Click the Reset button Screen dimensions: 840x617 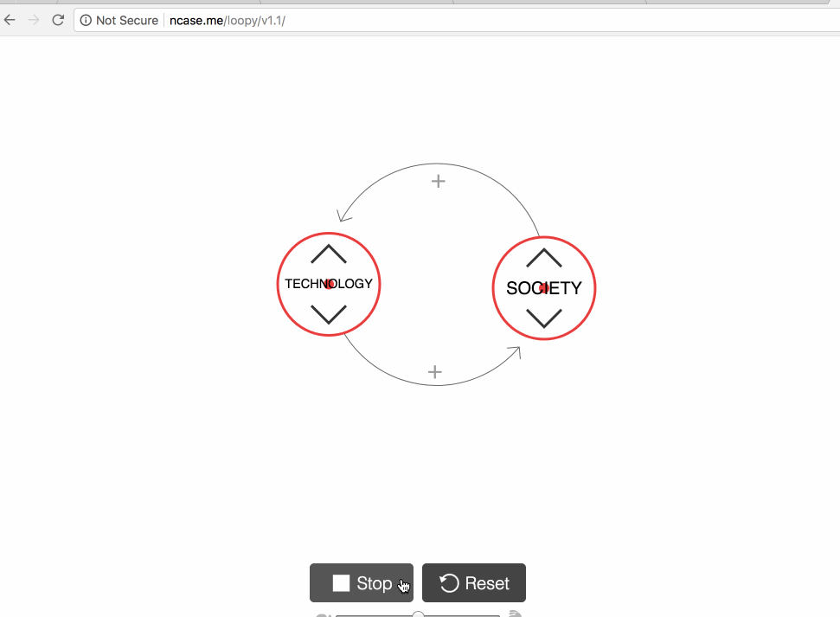pos(474,582)
